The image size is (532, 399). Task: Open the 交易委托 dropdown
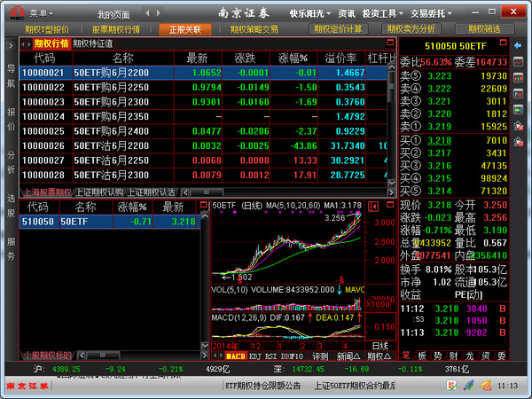tap(431, 13)
